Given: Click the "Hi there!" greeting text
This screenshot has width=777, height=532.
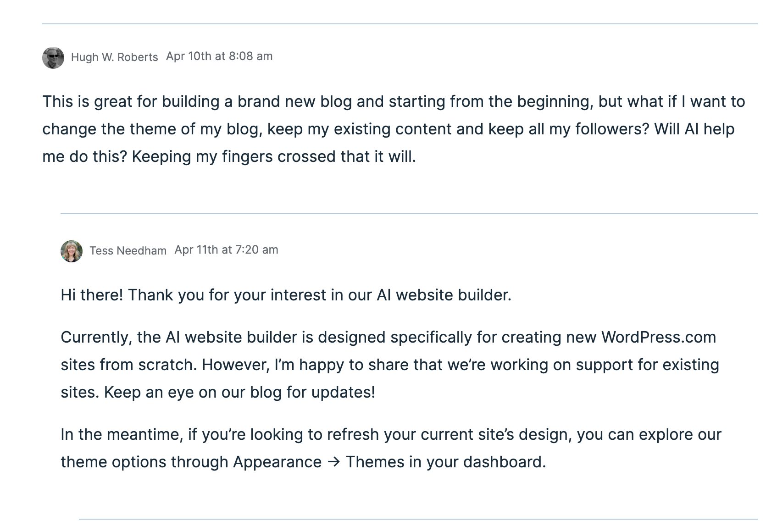Looking at the screenshot, I should 92,295.
